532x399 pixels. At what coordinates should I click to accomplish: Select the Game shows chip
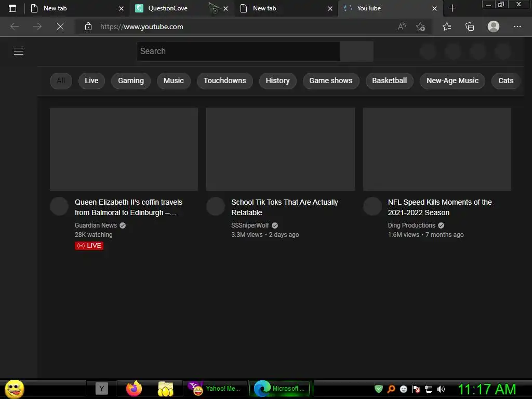[x=331, y=81]
